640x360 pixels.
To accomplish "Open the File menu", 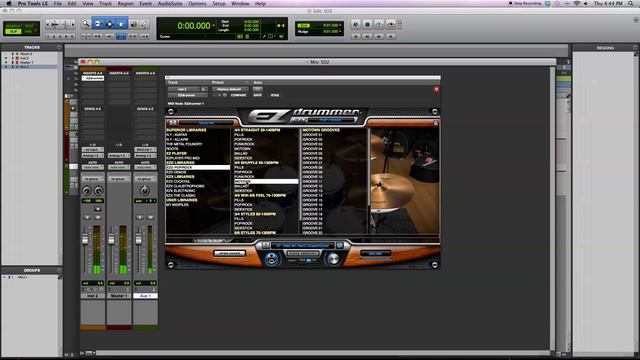I will point(58,3).
